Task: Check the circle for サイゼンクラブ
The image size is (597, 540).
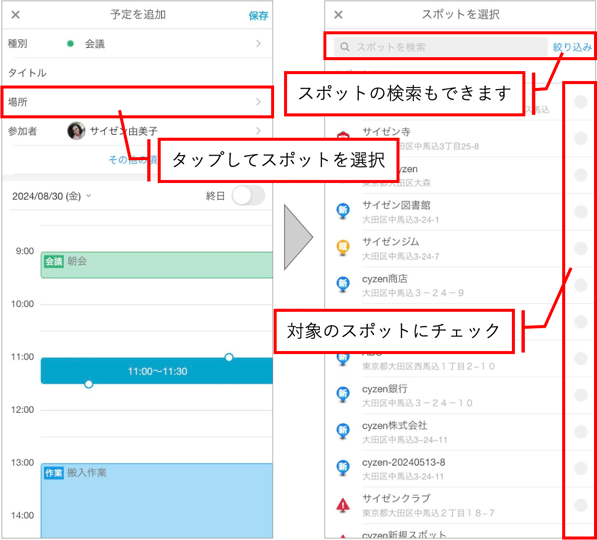Action: (x=581, y=505)
